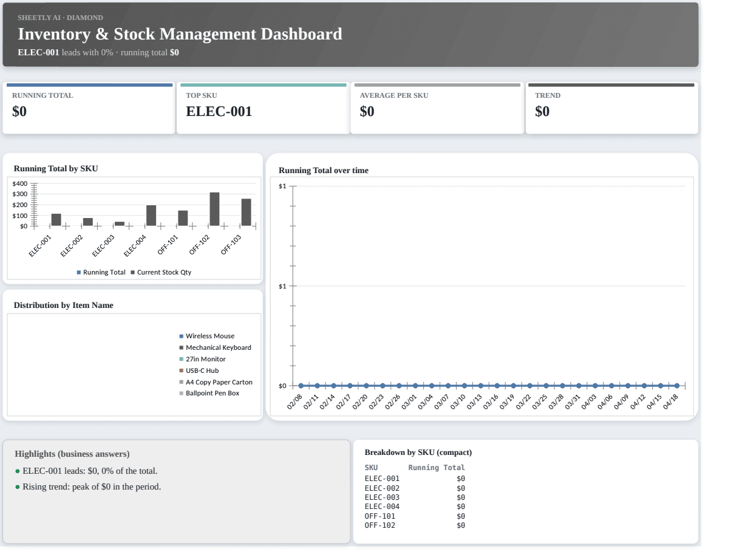The width and height of the screenshot is (745, 560).
Task: Select the USB-C Hub legend entry
Action: pyautogui.click(x=199, y=370)
